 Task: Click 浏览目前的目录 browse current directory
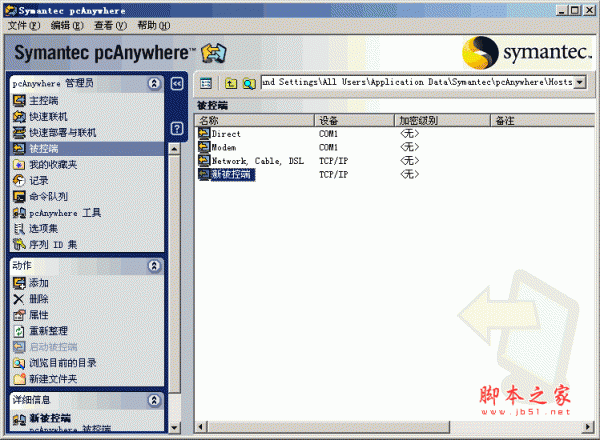pos(55,363)
